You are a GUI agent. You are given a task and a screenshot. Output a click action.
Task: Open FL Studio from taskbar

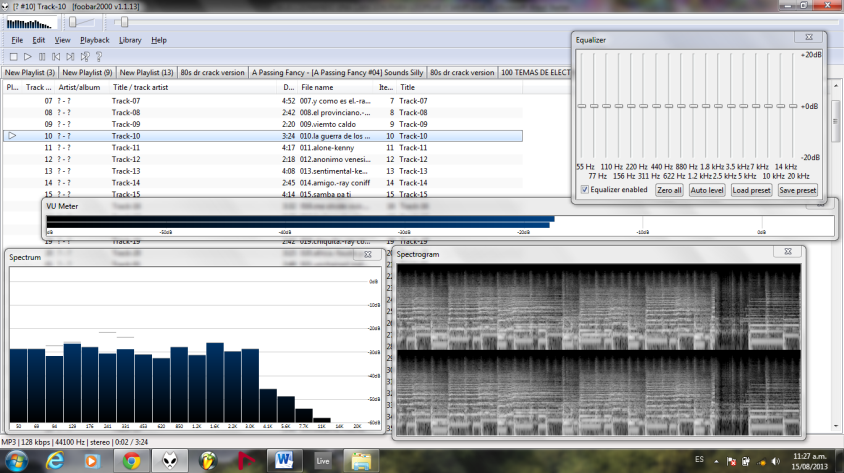[208, 461]
